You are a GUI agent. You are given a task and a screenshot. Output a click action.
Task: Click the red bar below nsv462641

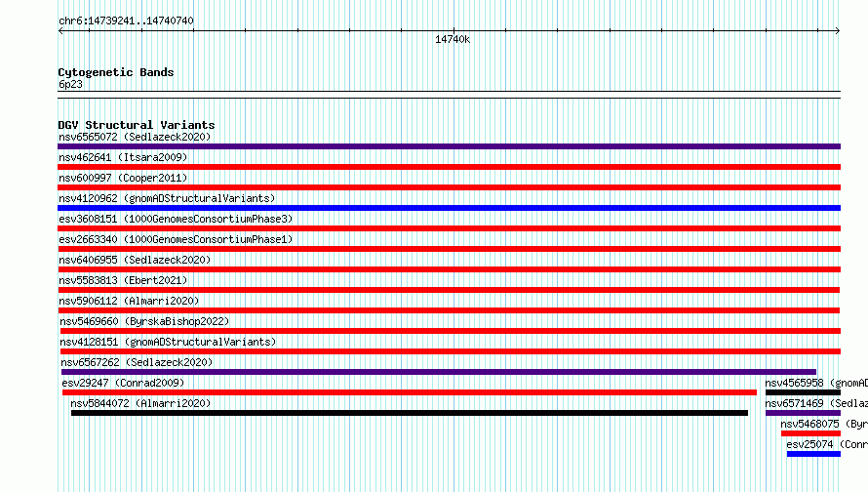(x=449, y=167)
